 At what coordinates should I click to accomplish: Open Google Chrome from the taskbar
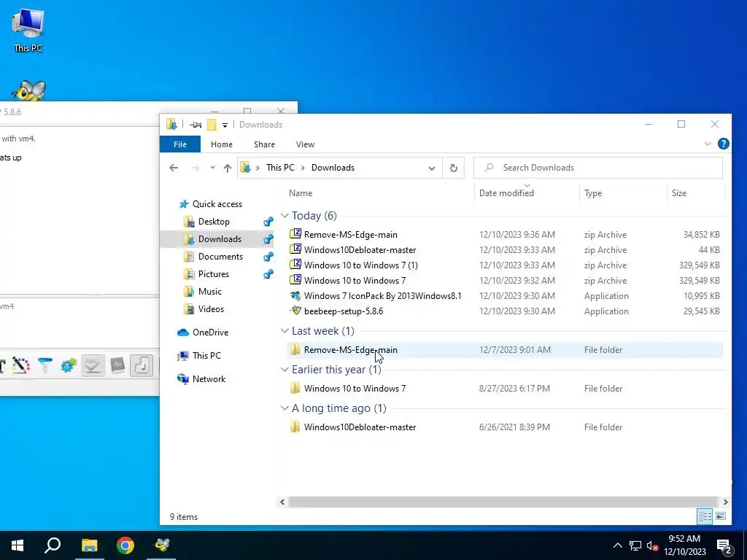(x=125, y=545)
